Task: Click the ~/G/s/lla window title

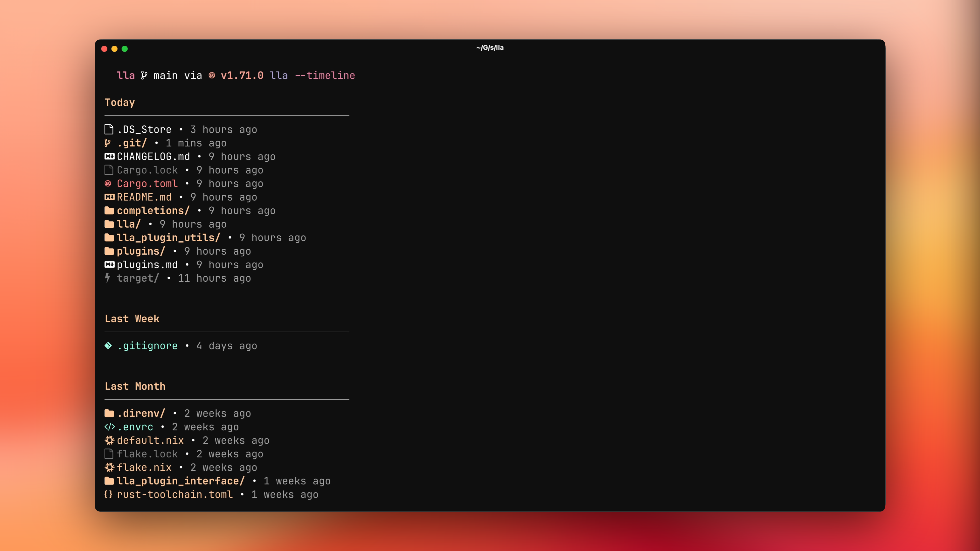Action: [x=490, y=47]
